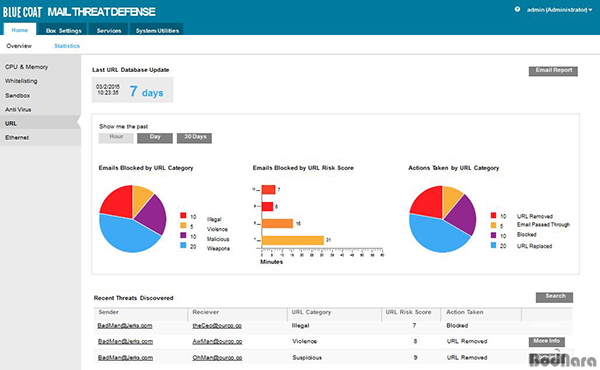This screenshot has height=370, width=600.
Task: Select Anti Virus in the sidebar
Action: click(x=18, y=109)
